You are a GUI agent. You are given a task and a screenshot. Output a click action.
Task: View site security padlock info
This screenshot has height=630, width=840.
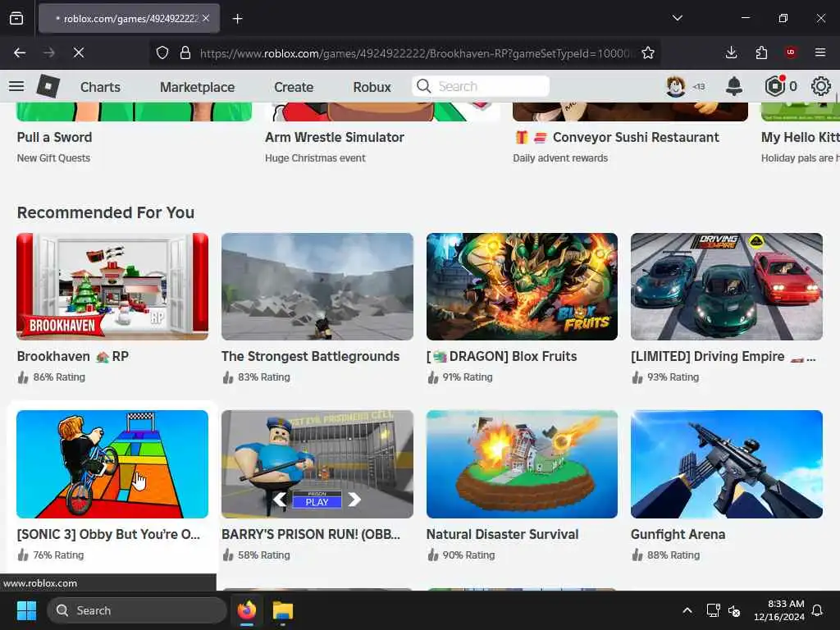coord(185,52)
